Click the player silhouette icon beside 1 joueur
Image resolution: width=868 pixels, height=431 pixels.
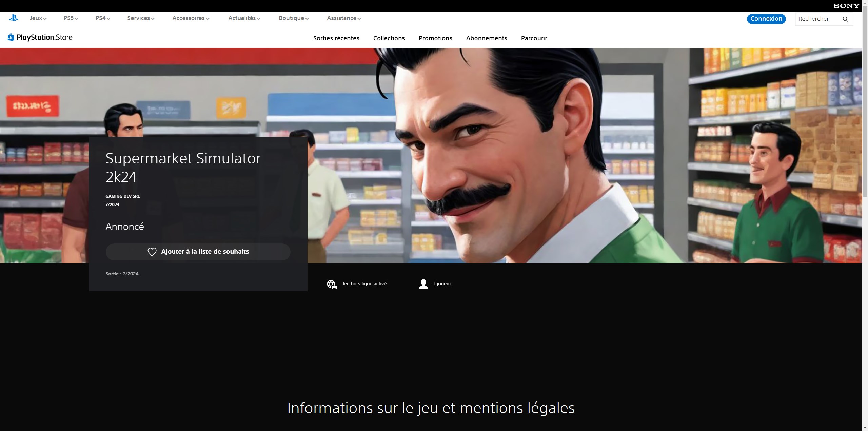pyautogui.click(x=423, y=283)
